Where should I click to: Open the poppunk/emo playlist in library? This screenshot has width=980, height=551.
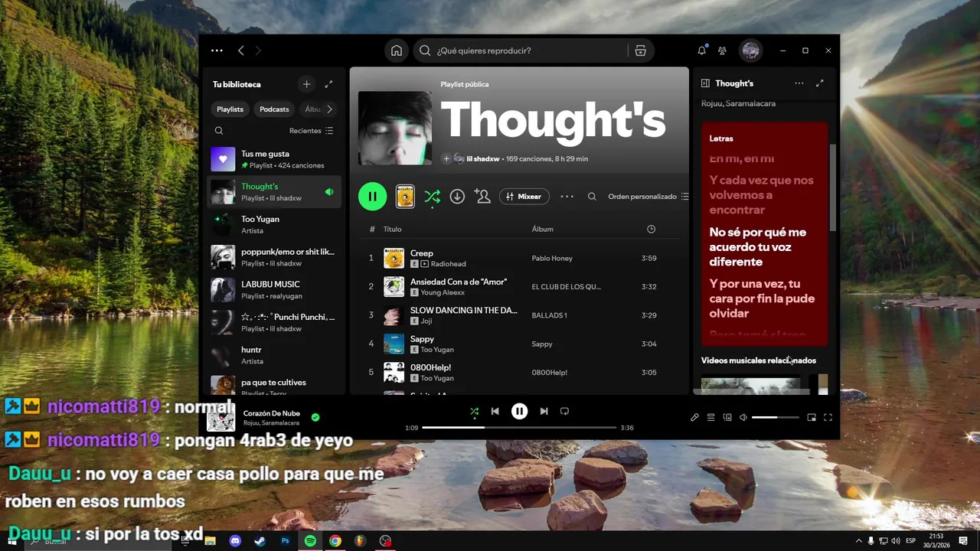tap(274, 257)
